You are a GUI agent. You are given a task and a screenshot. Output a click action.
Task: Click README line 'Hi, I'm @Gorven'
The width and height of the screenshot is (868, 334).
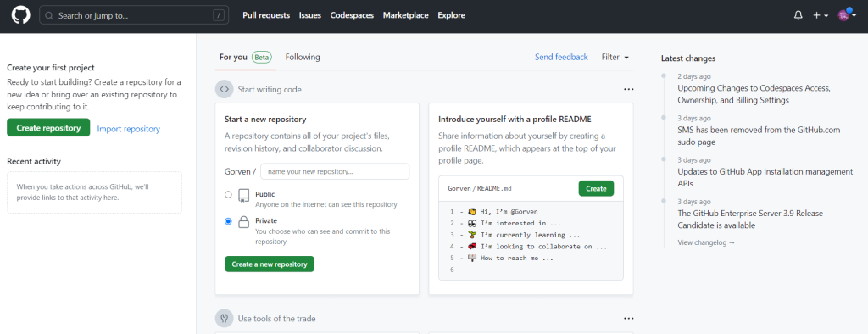pos(503,212)
